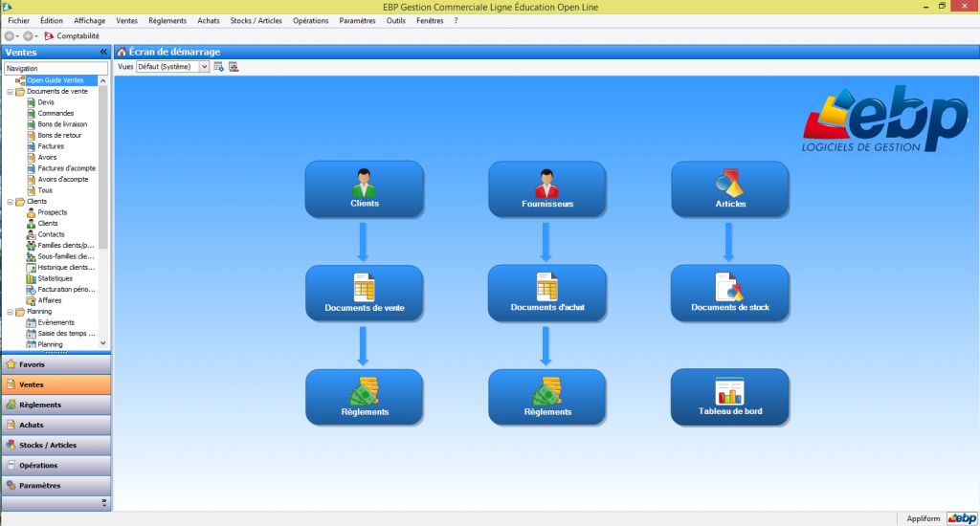Switch to Achats navigation section button
The width and height of the screenshot is (980, 526).
pyautogui.click(x=56, y=425)
